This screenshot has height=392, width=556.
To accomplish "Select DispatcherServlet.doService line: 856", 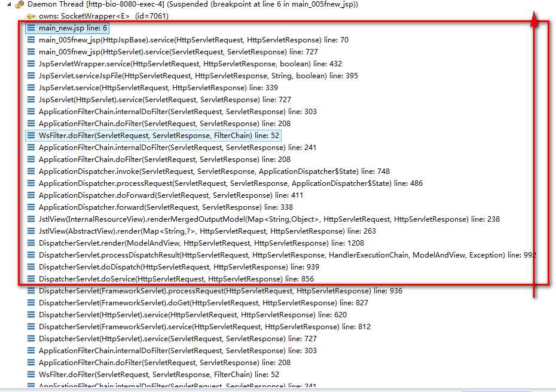I will (176, 279).
